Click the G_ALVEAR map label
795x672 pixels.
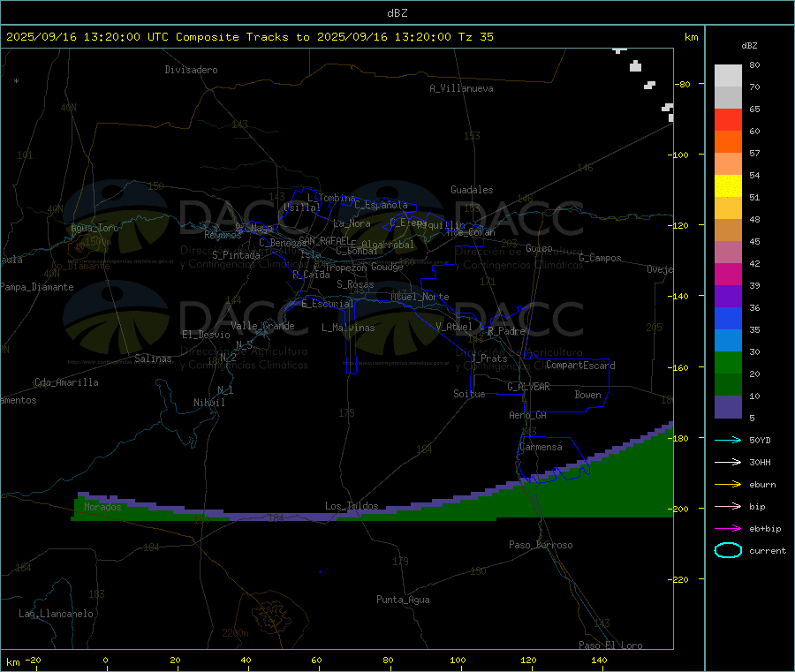[529, 387]
